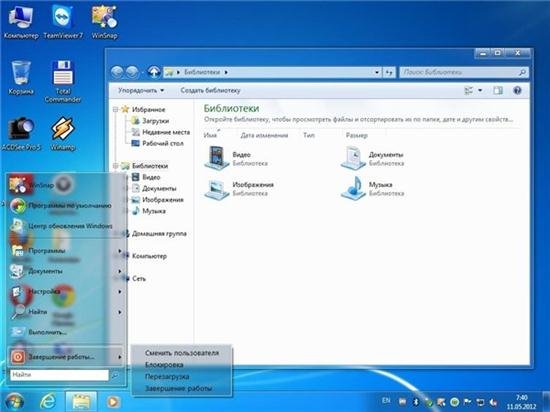Screen dimensions: 550x412
Task: Open the volume tray icon
Action: (x=493, y=402)
